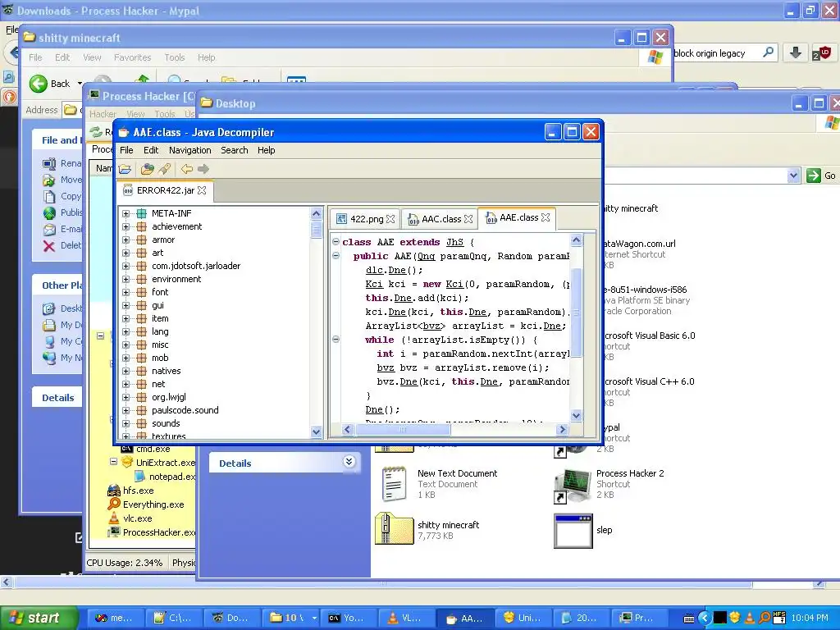Select the sounds package in the tree
840x630 pixels.
point(166,423)
